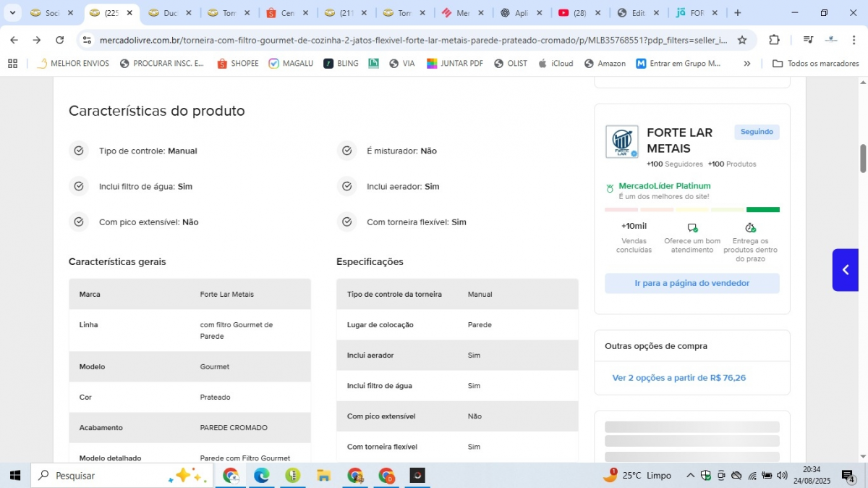Open the MAGALU bookmark

point(291,64)
